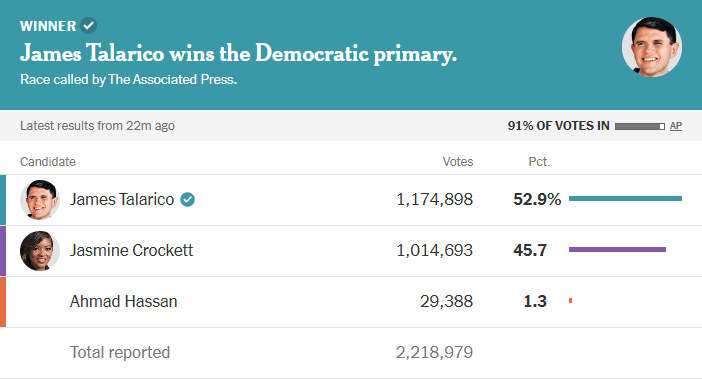
Task: Click the Total reported vote count 2,218,979
Action: 434,353
